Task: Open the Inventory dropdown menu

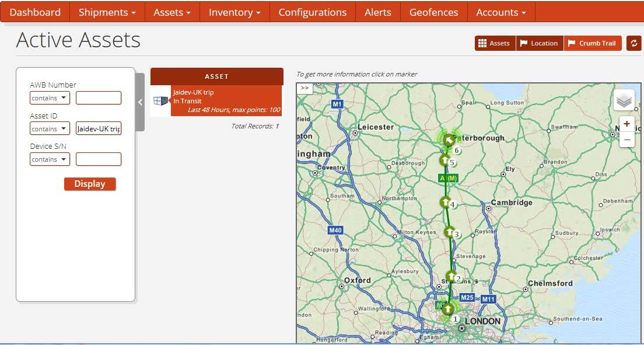Action: point(235,12)
